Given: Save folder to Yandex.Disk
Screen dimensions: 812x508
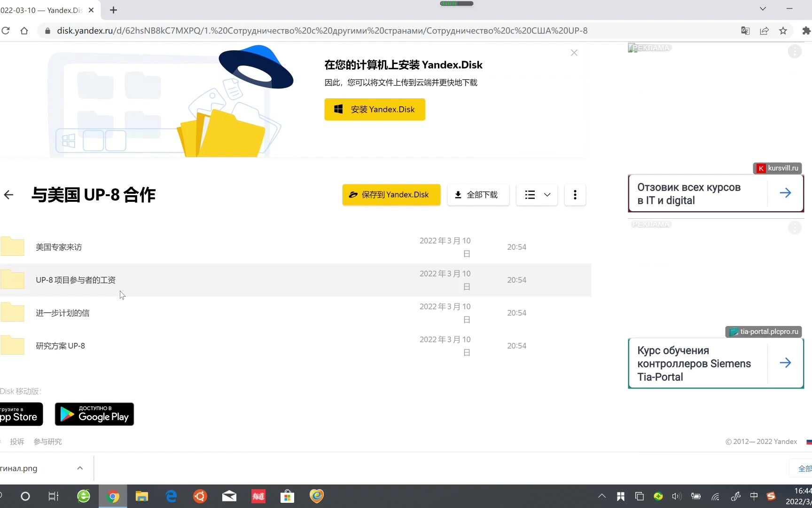Looking at the screenshot, I should tap(391, 195).
